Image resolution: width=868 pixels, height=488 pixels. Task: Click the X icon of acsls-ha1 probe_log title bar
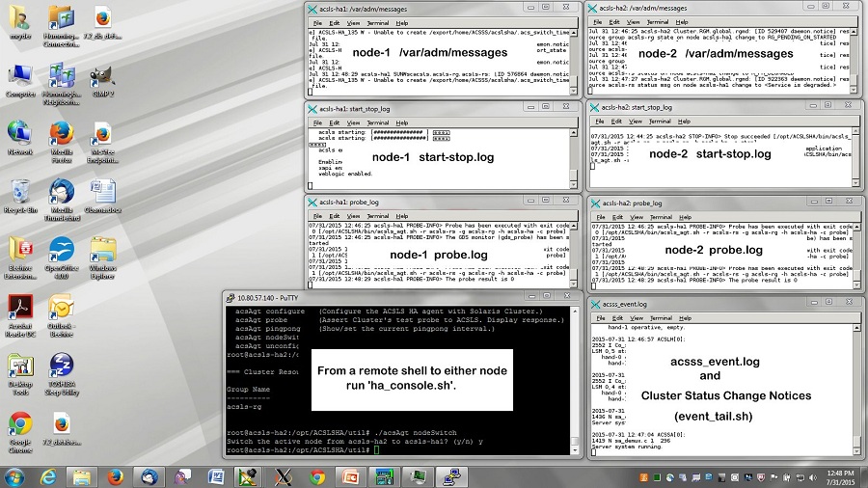point(312,202)
